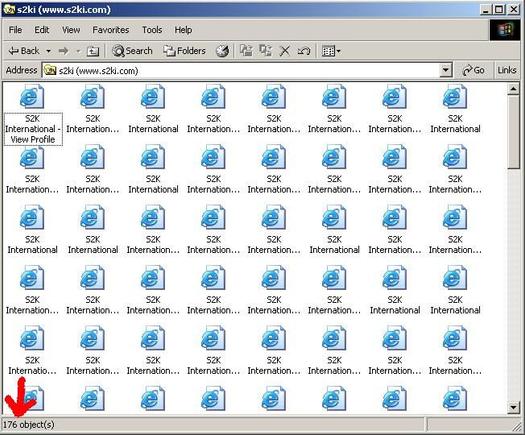Select the 'S2K International - View Profile' shortcut

[x=33, y=115]
